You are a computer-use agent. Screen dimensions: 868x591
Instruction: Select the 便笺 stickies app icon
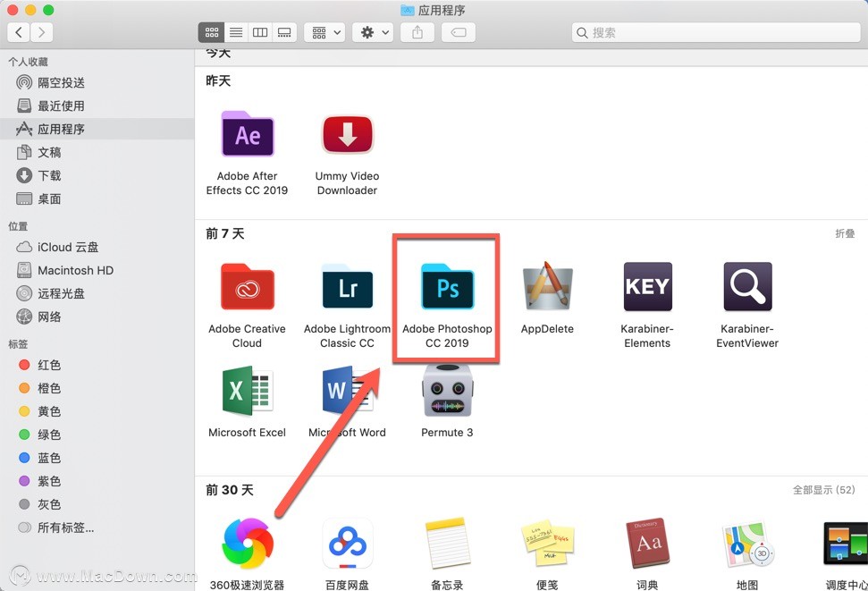pos(547,544)
